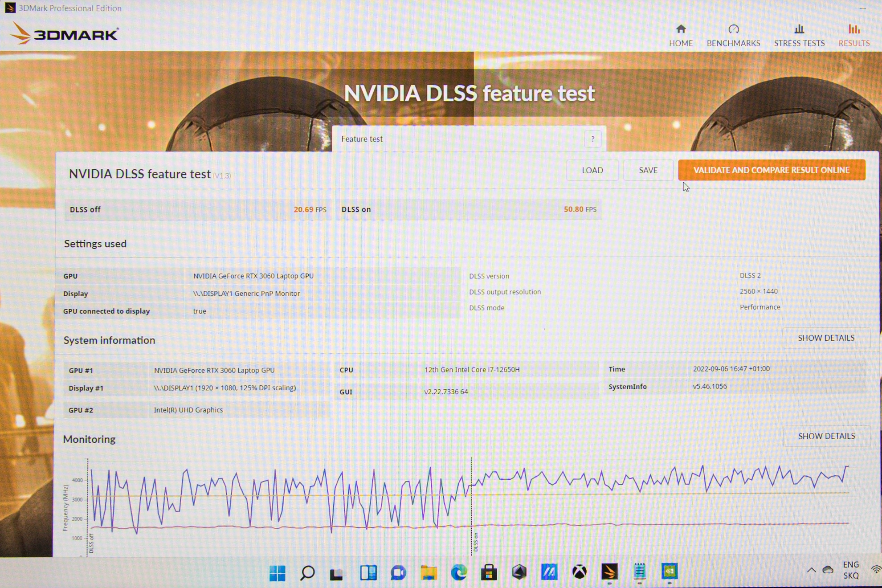This screenshot has height=588, width=882.
Task: Click the Feature test help question mark
Action: coord(592,139)
